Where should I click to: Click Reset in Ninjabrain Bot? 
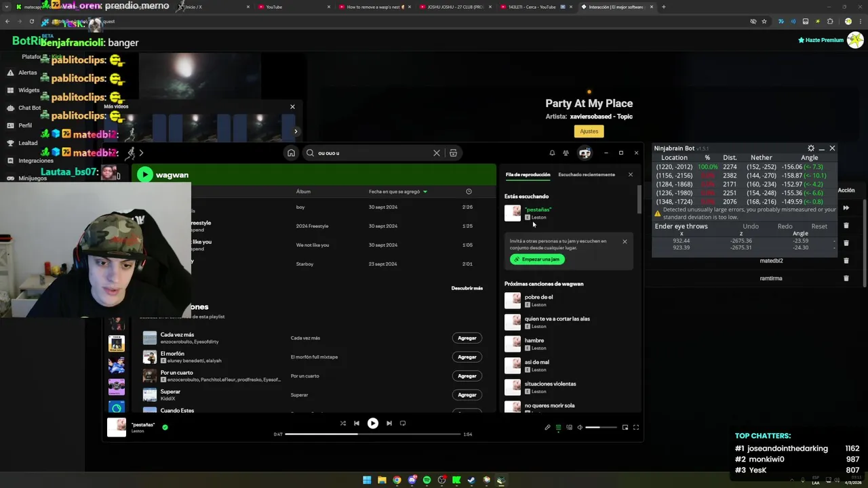(x=819, y=226)
